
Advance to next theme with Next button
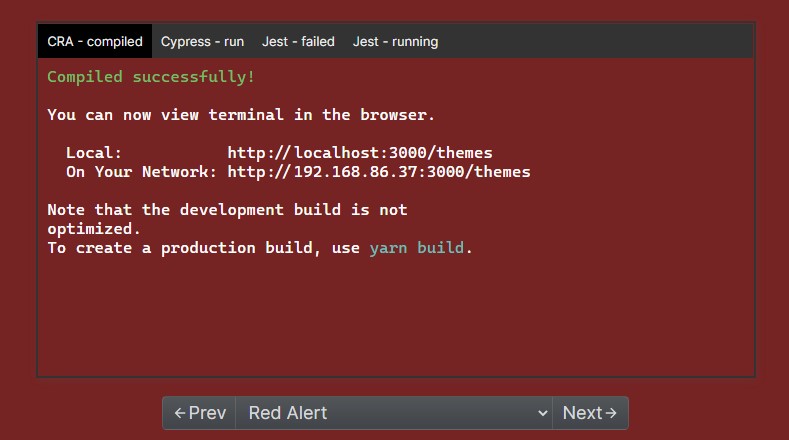pyautogui.click(x=590, y=413)
